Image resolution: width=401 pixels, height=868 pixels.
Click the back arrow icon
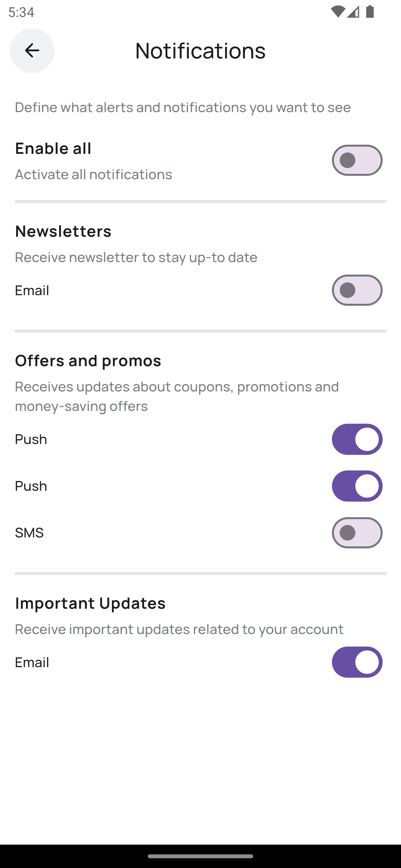(x=32, y=50)
